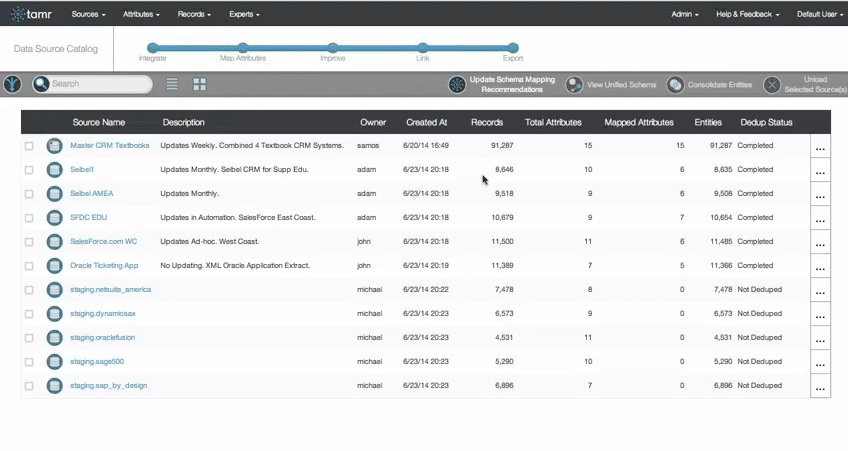Open the SalesForce.com WC source link

coord(103,242)
